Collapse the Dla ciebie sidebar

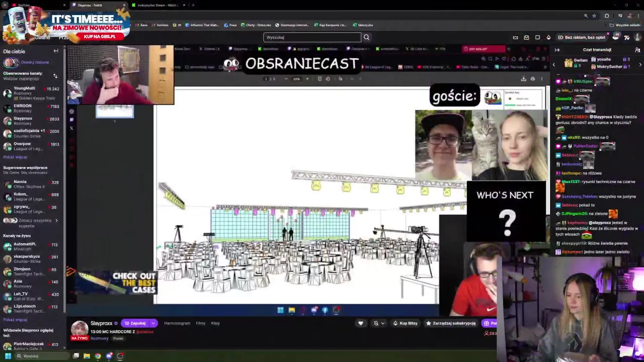(56, 51)
